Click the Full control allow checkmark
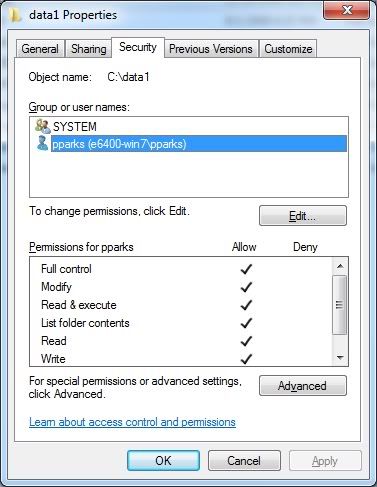 point(246,269)
